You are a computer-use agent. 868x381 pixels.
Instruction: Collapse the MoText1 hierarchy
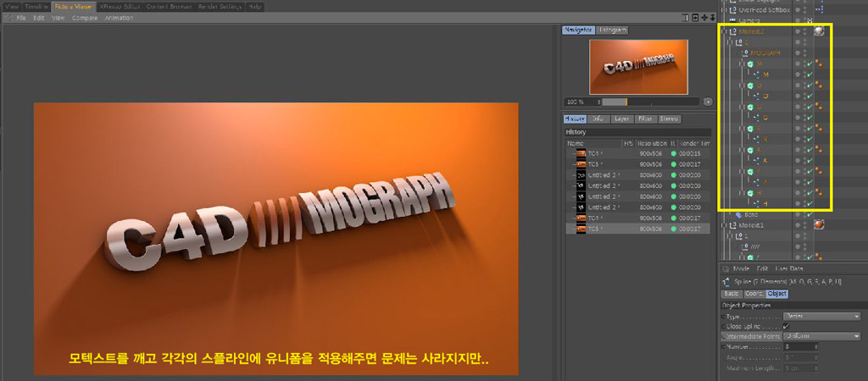pyautogui.click(x=726, y=225)
